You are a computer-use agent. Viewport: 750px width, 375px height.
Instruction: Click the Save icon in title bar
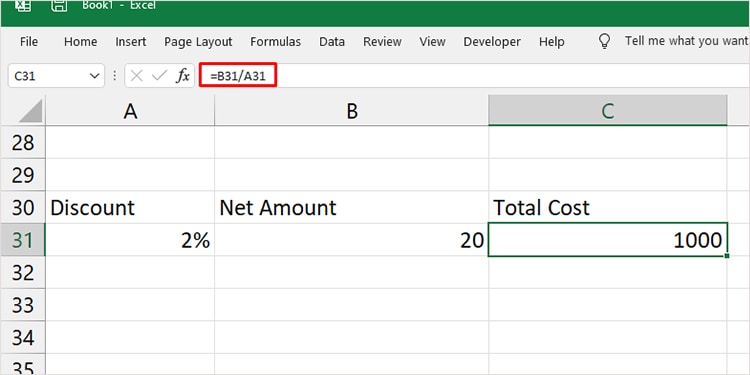click(59, 6)
